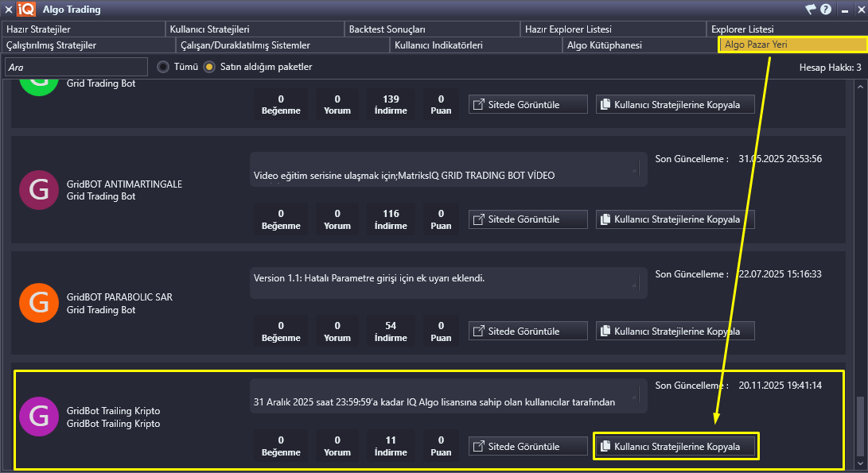Click the iQ logo in title bar
This screenshot has height=473, width=868.
(26, 10)
